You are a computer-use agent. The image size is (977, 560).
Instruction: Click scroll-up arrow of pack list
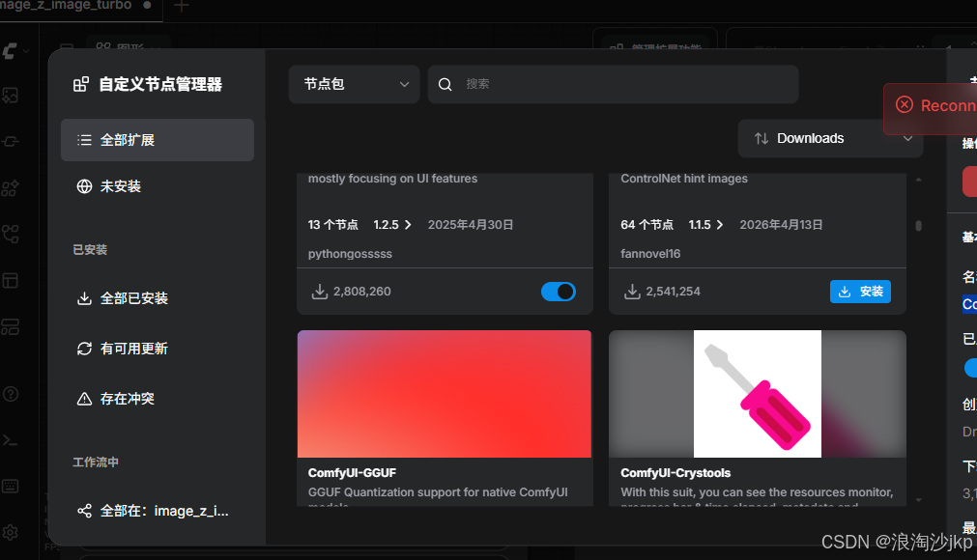point(918,180)
